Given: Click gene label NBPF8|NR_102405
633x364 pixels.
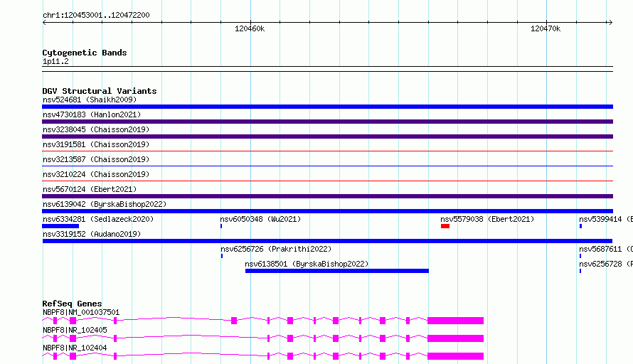Looking at the screenshot, I should [x=75, y=330].
